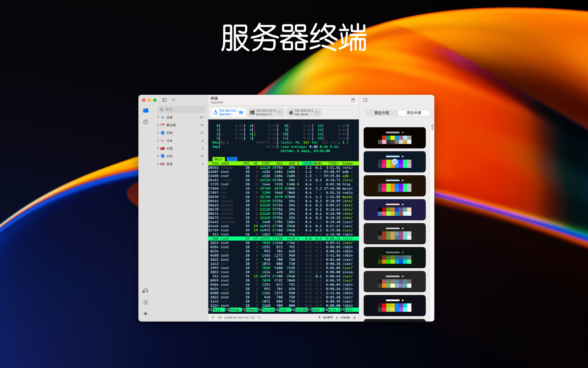The image size is (588, 368).
Task: Expand the 美国 group
Action: (158, 164)
